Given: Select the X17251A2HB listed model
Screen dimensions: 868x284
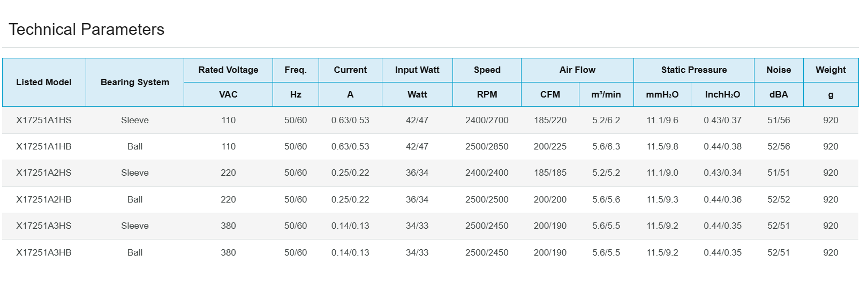Looking at the screenshot, I should coord(43,199).
